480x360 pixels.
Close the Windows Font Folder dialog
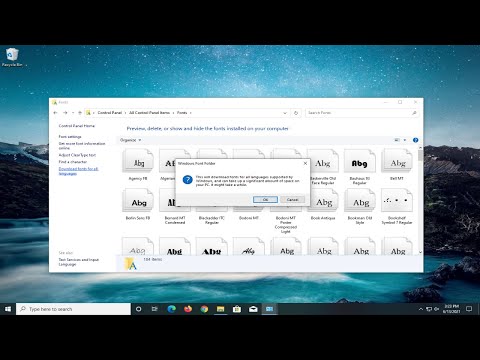305,163
